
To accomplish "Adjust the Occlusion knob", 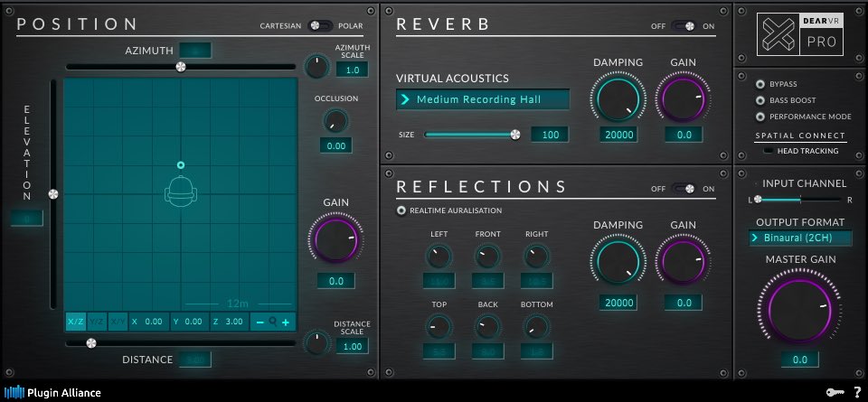I will click(335, 120).
